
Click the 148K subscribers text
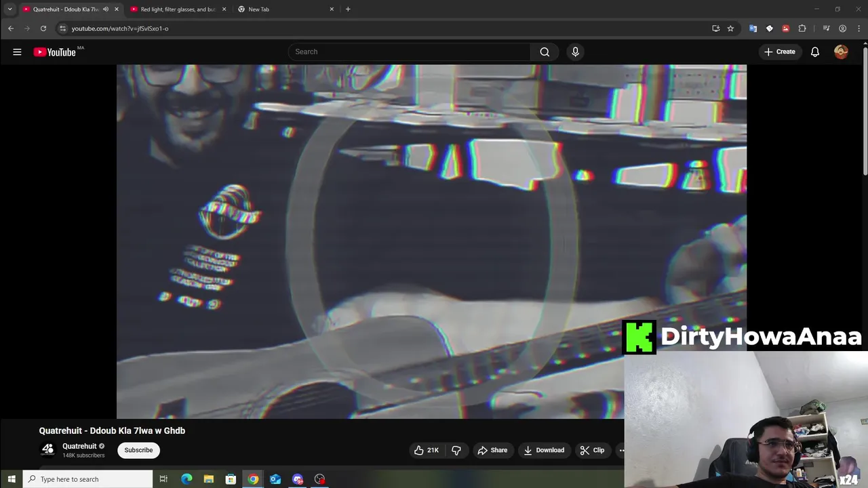coord(83,455)
